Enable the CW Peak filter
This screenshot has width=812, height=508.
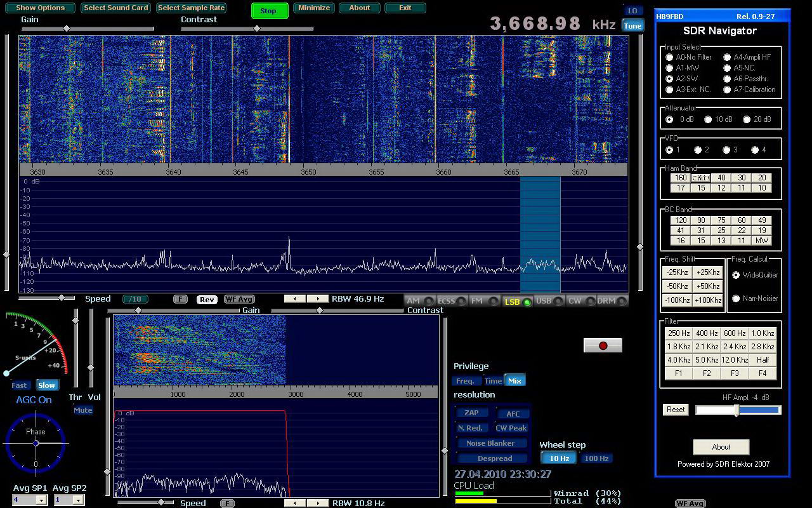click(x=511, y=428)
